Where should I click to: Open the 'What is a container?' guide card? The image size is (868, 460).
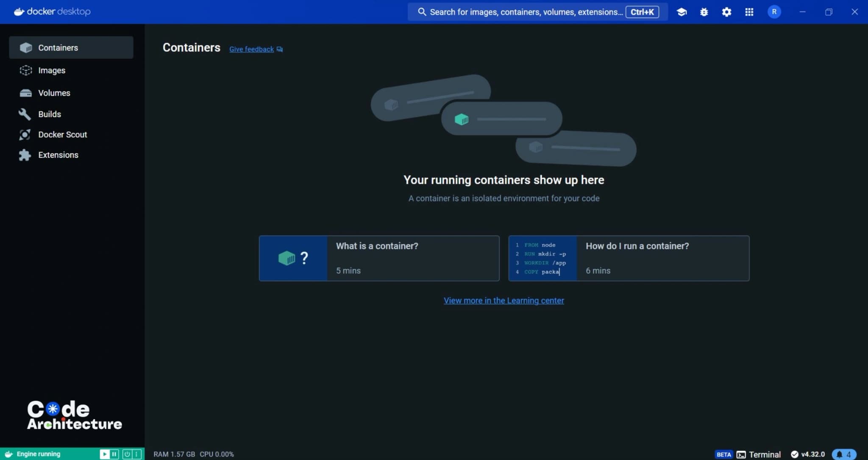click(x=379, y=258)
